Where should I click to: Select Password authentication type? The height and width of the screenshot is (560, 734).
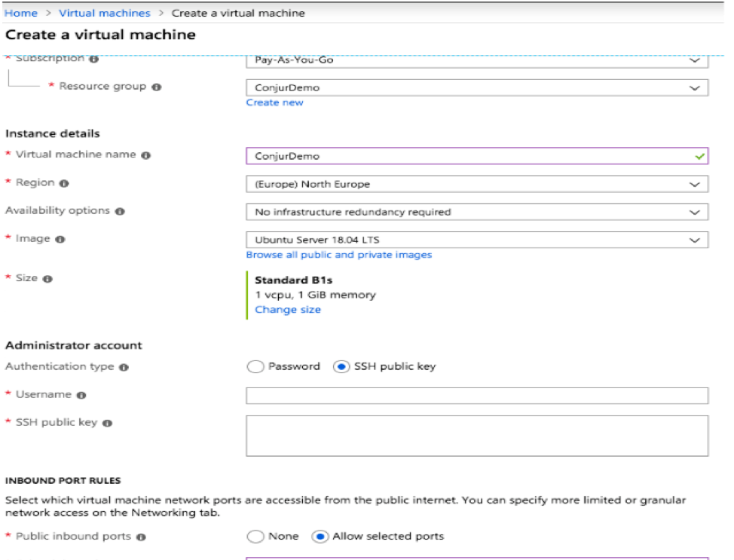[x=255, y=366]
